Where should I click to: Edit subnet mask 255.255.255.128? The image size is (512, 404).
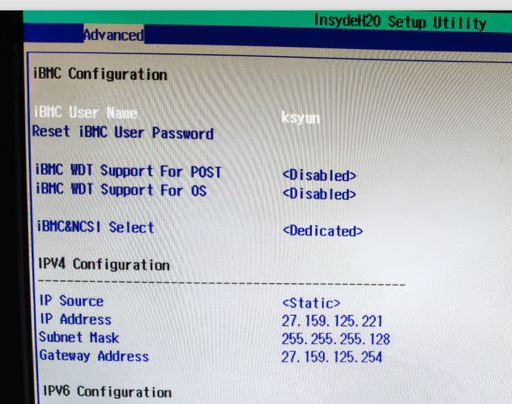pyautogui.click(x=336, y=339)
